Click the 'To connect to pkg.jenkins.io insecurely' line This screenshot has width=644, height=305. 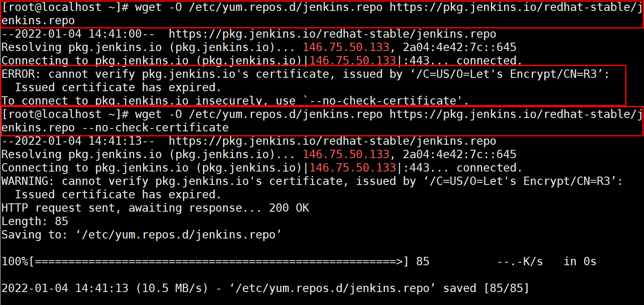tap(235, 101)
